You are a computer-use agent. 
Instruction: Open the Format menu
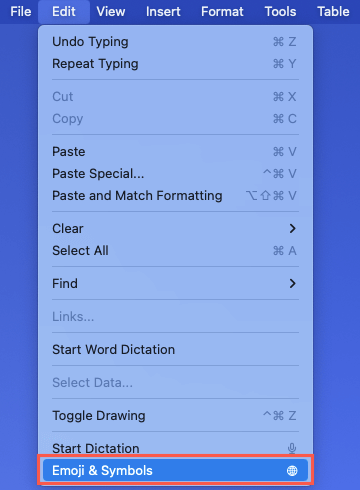point(222,12)
